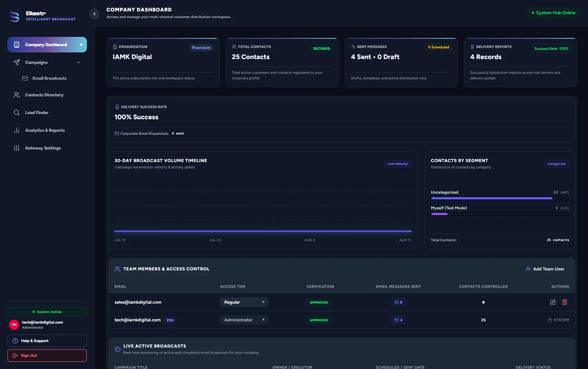Screen dimensions: 588x369
Task: Collapse the Campaigns submenu chevron
Action: [x=78, y=62]
